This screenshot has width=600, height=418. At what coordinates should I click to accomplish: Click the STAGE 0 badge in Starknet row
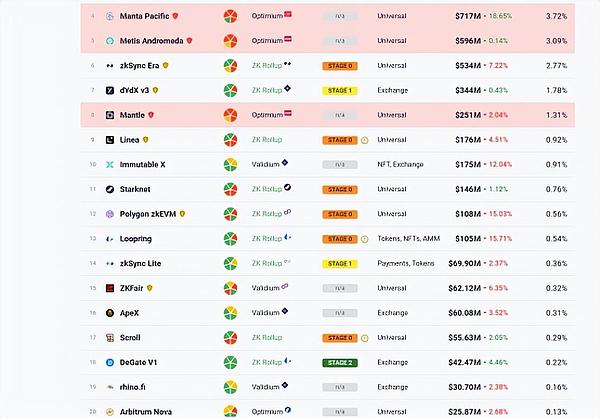tap(339, 189)
